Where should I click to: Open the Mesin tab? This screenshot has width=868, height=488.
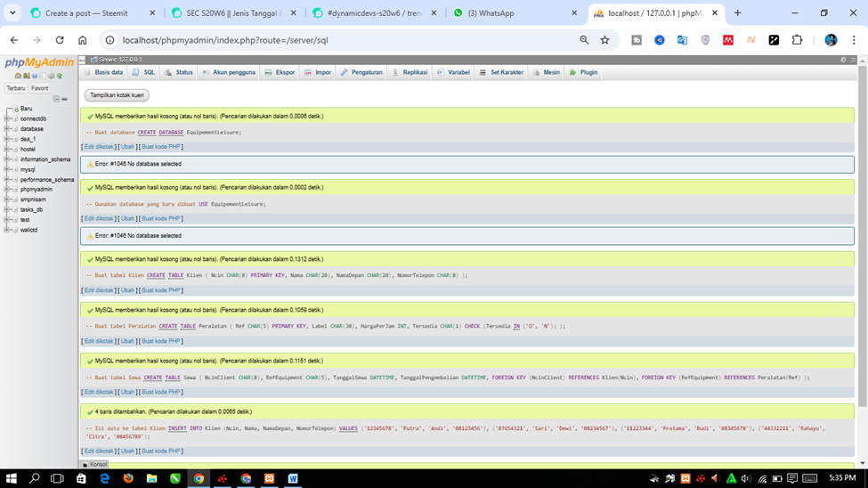coord(547,72)
